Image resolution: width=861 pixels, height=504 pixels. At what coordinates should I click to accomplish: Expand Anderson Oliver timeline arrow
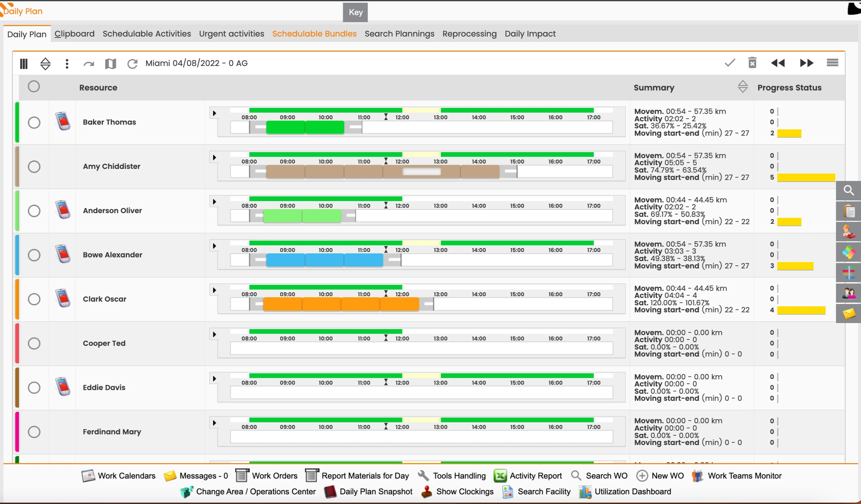point(214,202)
